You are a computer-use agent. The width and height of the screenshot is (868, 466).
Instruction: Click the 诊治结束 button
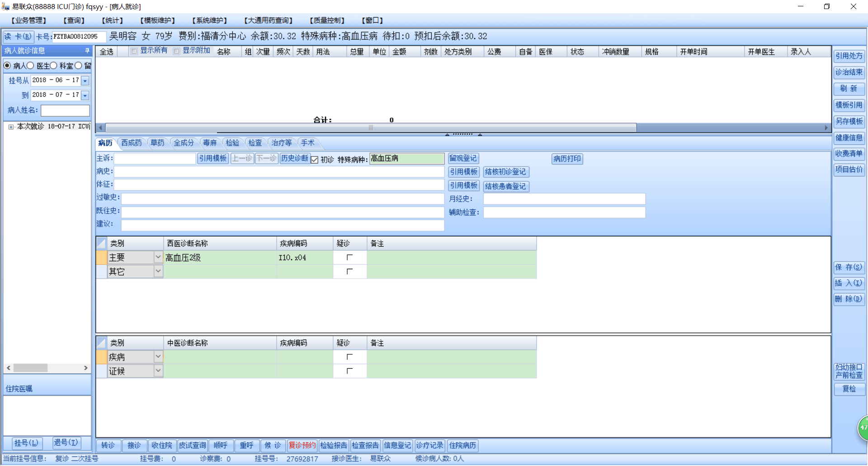point(849,72)
